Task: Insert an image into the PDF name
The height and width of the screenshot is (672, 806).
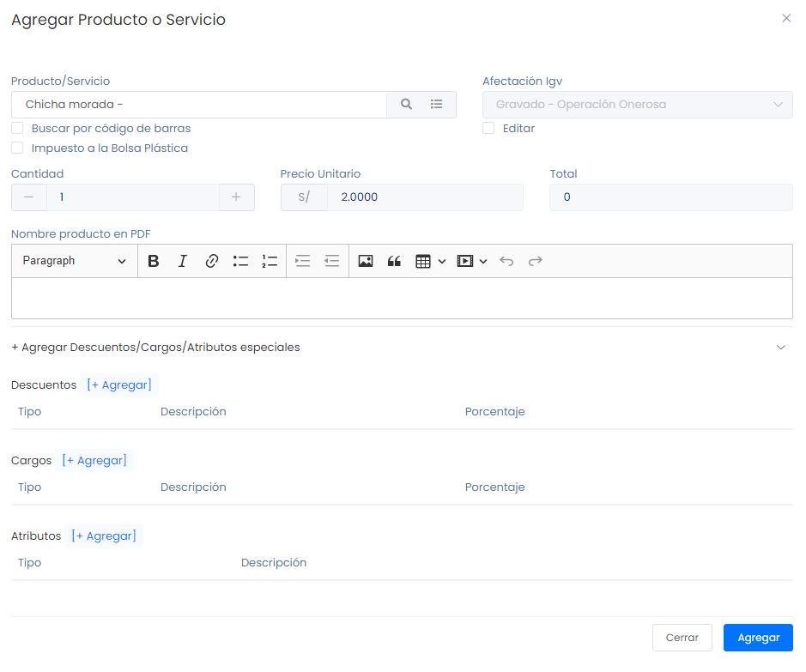Action: pyautogui.click(x=366, y=262)
